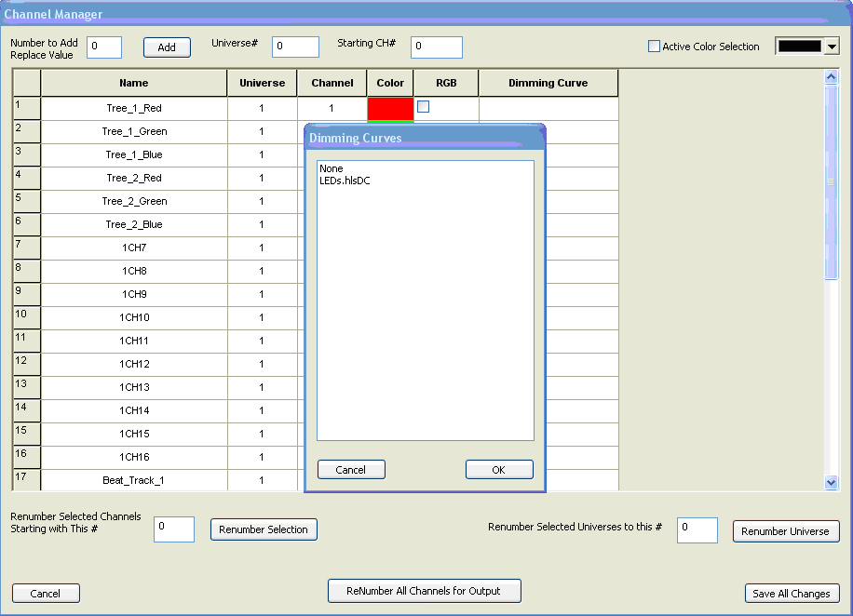Select None in Dimming Curves list
853x616 pixels.
tap(332, 168)
